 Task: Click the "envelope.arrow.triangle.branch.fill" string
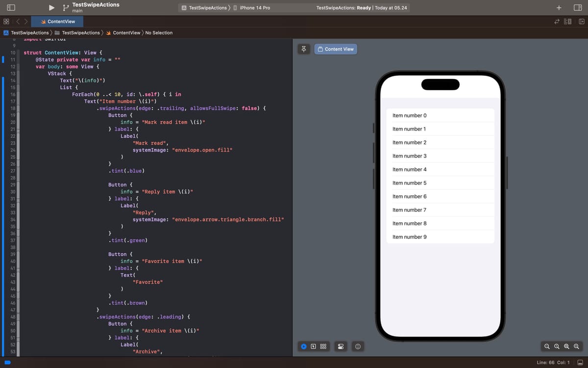pyautogui.click(x=228, y=219)
